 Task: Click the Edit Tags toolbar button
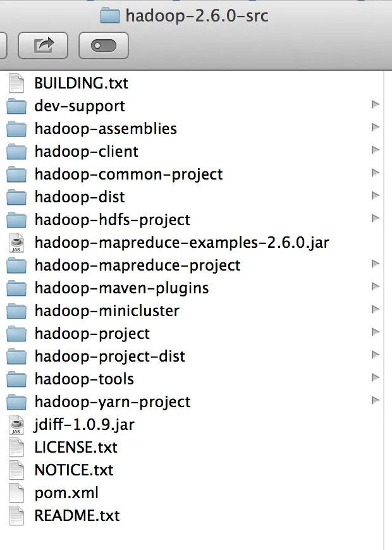pos(104,46)
